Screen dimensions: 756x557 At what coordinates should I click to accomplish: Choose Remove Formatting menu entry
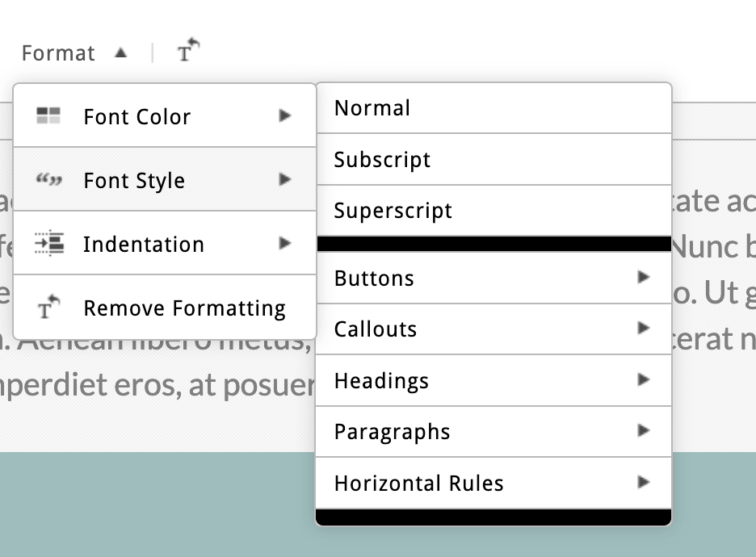[184, 308]
